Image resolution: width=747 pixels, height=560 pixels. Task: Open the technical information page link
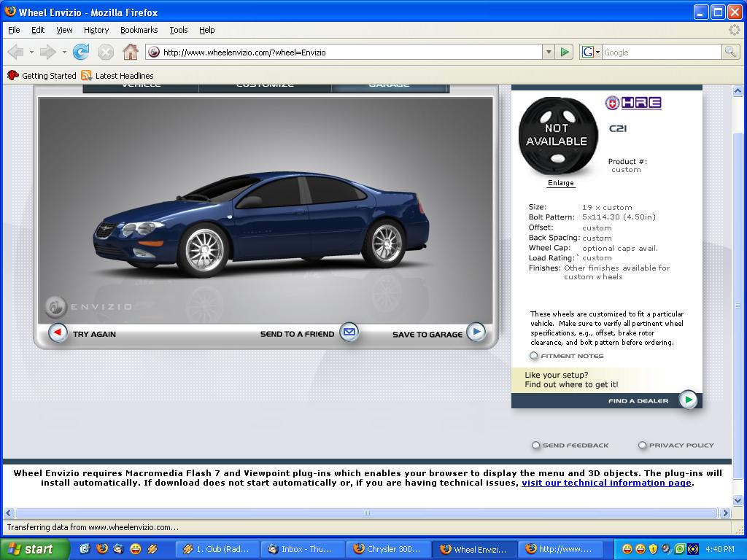click(606, 483)
